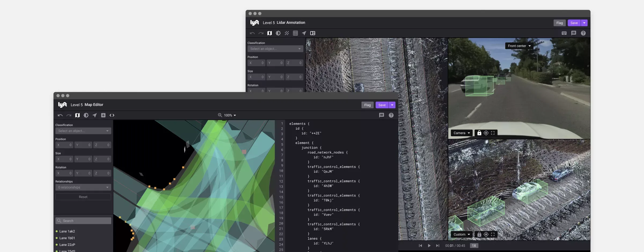The height and width of the screenshot is (252, 644).
Task: Redo in the Lidar Annotation toolbar
Action: point(261,33)
